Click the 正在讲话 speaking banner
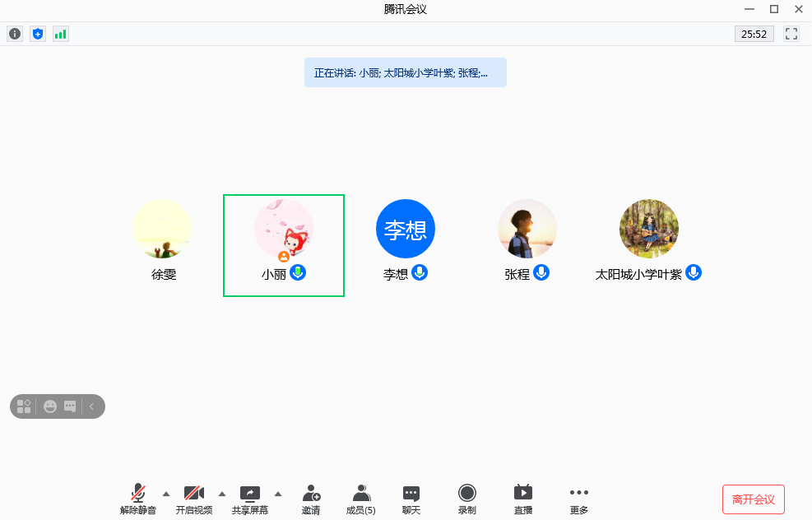The width and height of the screenshot is (812, 520). point(406,72)
